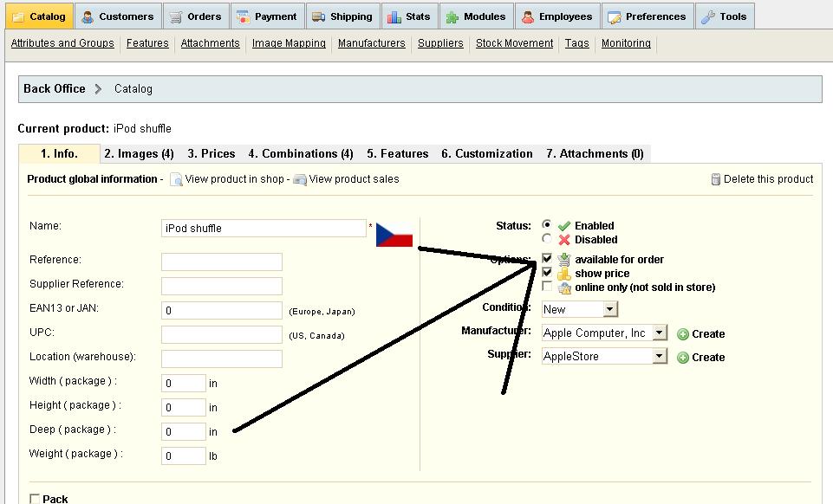Click the Preferences notepad icon
This screenshot has width=833, height=504.
(614, 17)
